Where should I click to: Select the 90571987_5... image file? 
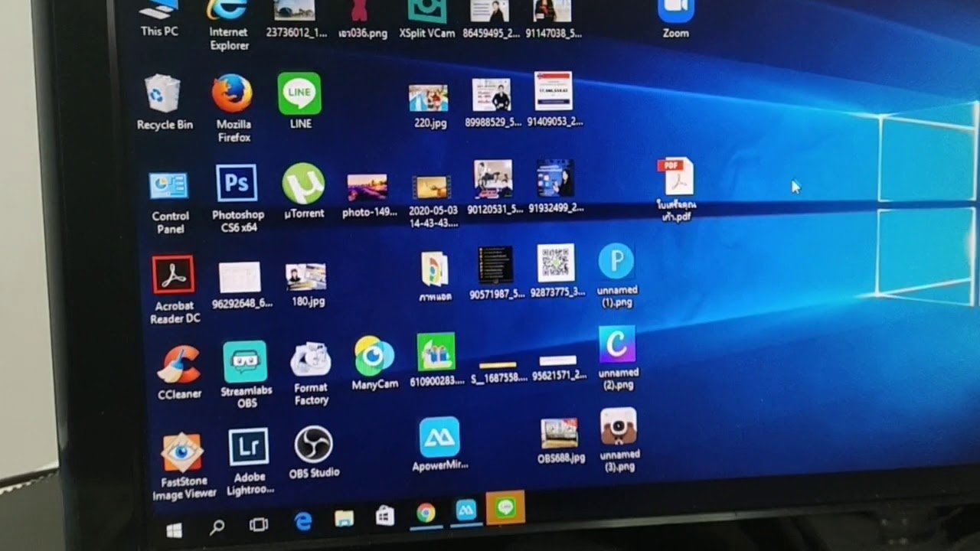496,272
